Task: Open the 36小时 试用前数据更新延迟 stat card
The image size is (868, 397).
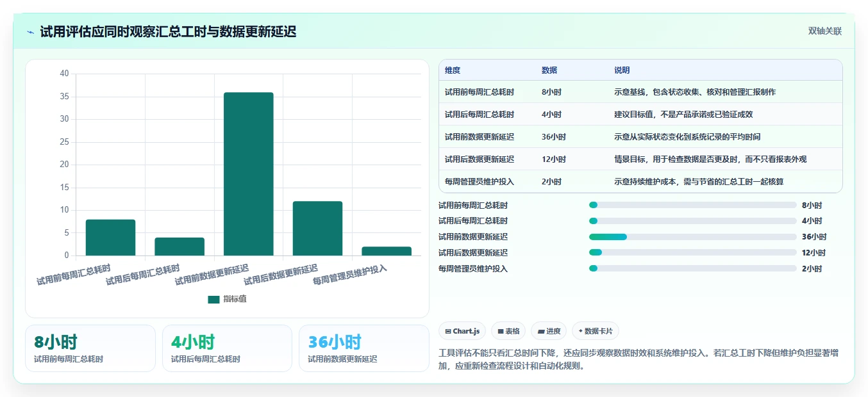Action: click(364, 348)
